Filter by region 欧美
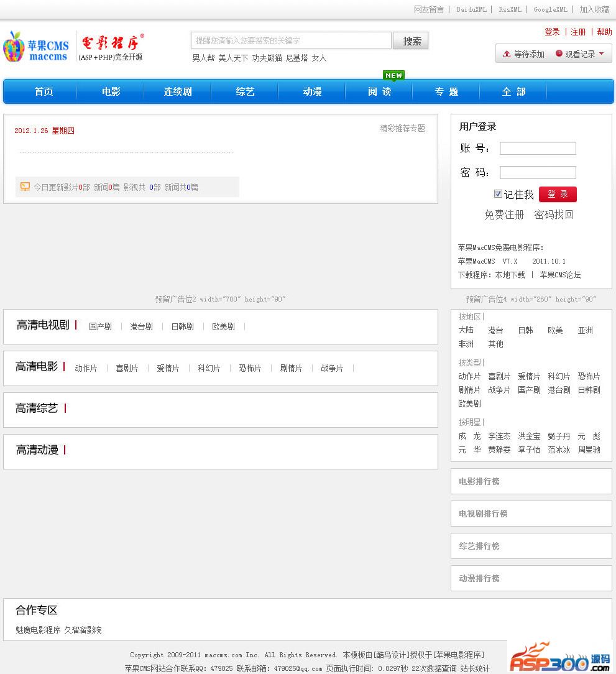This screenshot has width=616, height=674. click(555, 330)
